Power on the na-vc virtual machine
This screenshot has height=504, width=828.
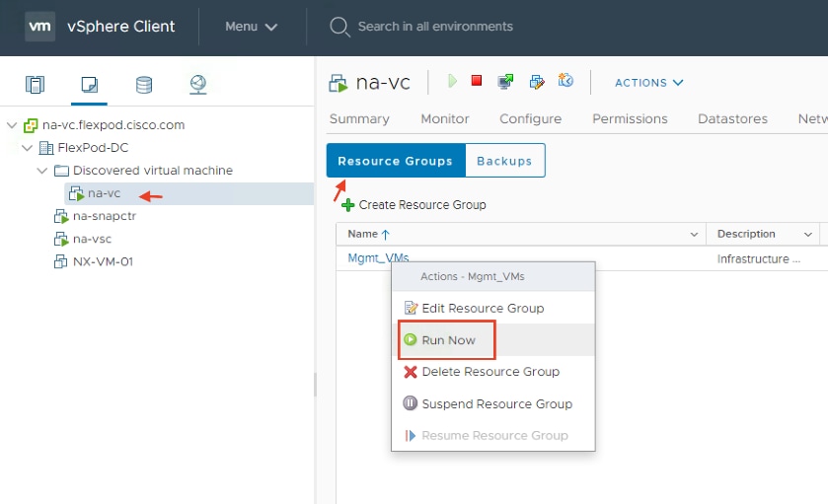452,81
